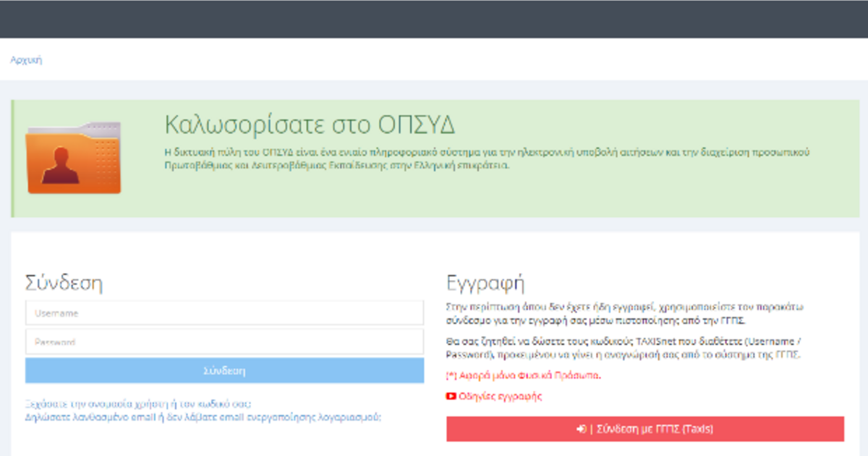868x456 pixels.
Task: Click the TAXISnet credentials explanation paragraph
Action: 624,348
